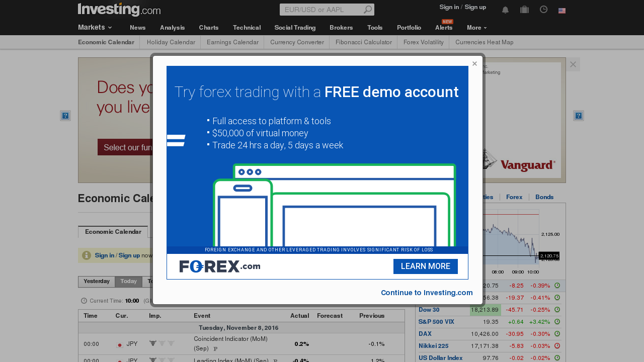Close the forex ad popup with X

click(474, 64)
